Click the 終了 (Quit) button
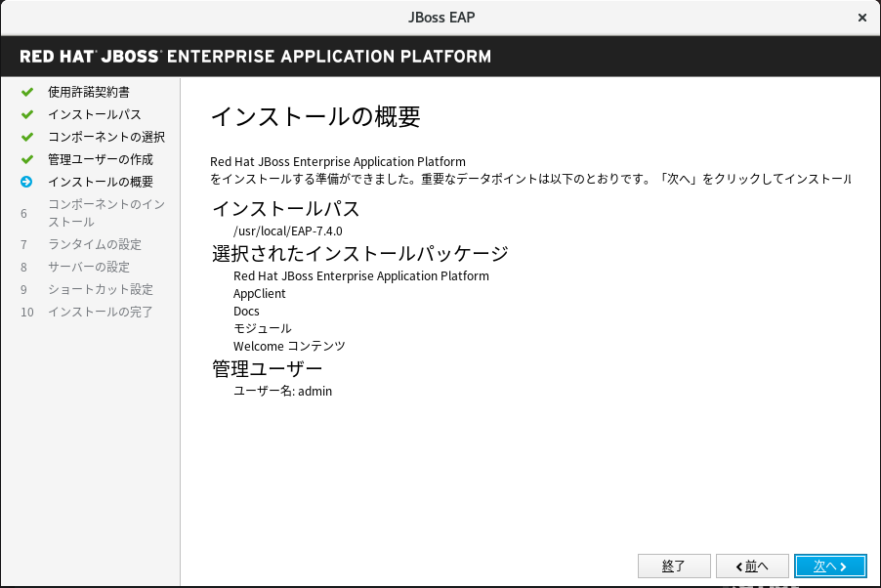 [x=674, y=567]
